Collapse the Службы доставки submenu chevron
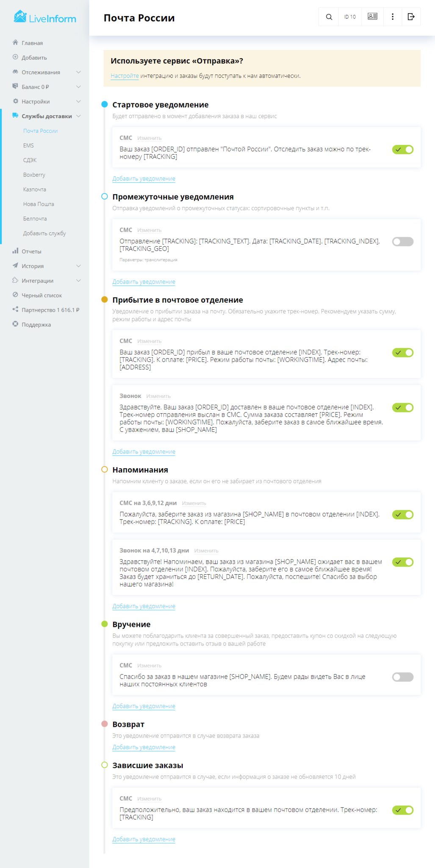 pos(78,116)
